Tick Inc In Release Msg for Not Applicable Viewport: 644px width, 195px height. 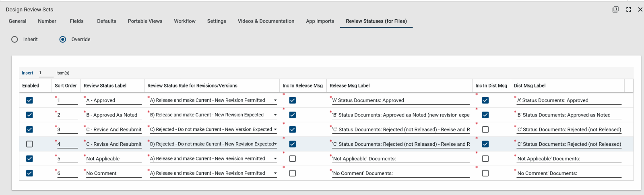(293, 159)
